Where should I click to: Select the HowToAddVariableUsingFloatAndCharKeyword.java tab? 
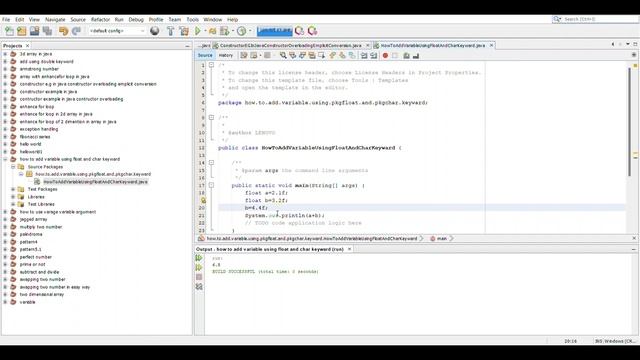pyautogui.click(x=433, y=45)
